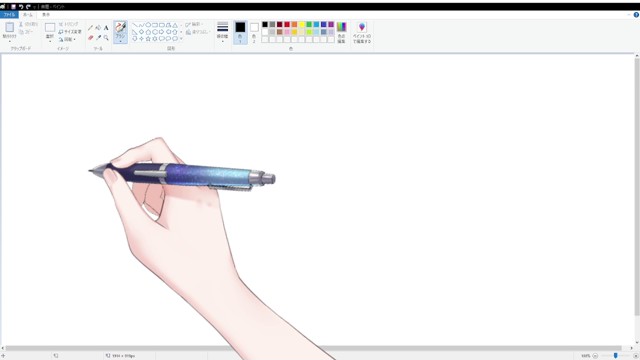Screen dimensions: 640x360
Task: Open the blue File menu tab
Action: pyautogui.click(x=9, y=15)
